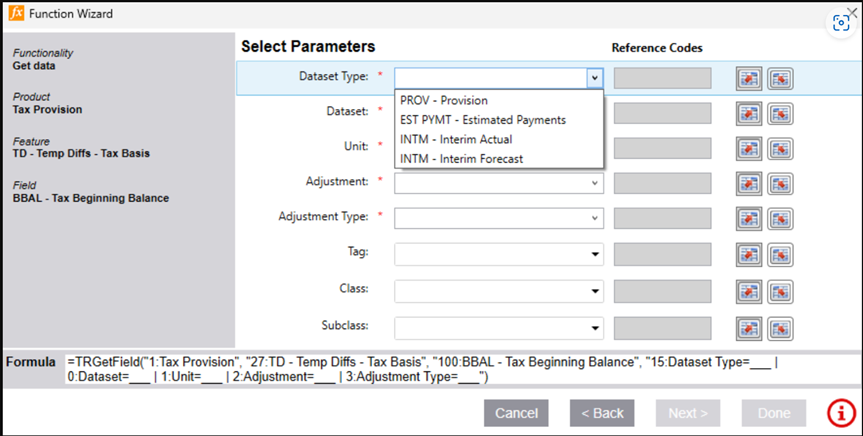This screenshot has height=436, width=863.
Task: Click the right reference icon in the Unit row
Action: coord(780,149)
